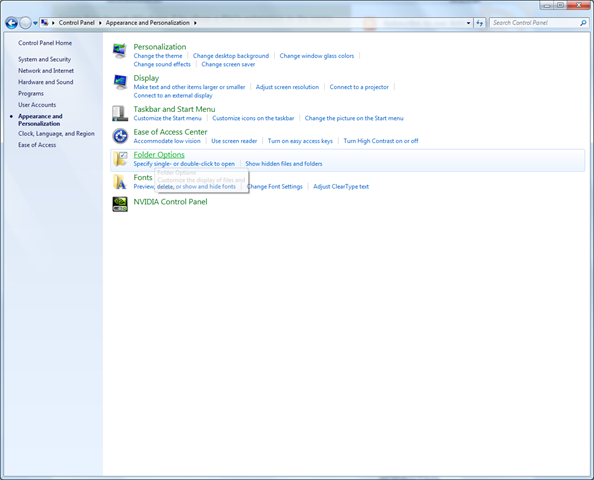Click Change sound effects link
This screenshot has height=480, width=594.
[162, 64]
